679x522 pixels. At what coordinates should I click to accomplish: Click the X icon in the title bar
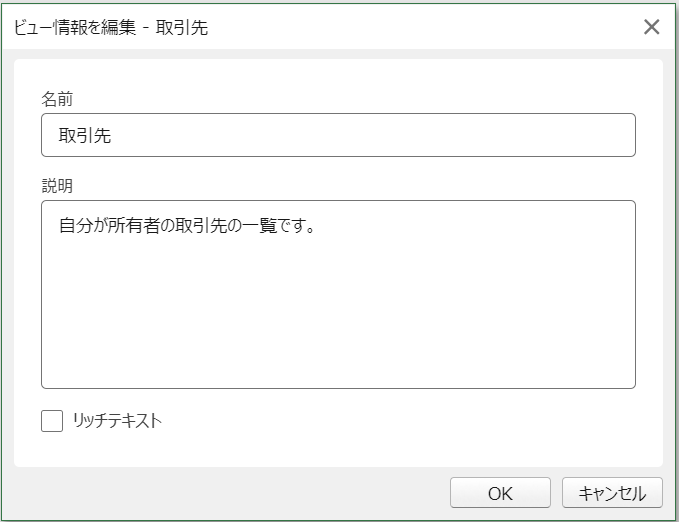click(651, 27)
